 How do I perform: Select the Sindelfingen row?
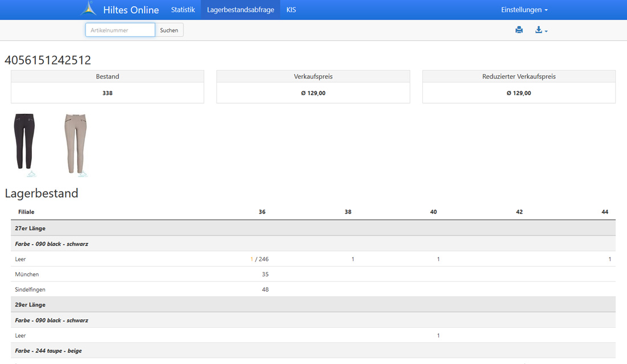point(30,289)
